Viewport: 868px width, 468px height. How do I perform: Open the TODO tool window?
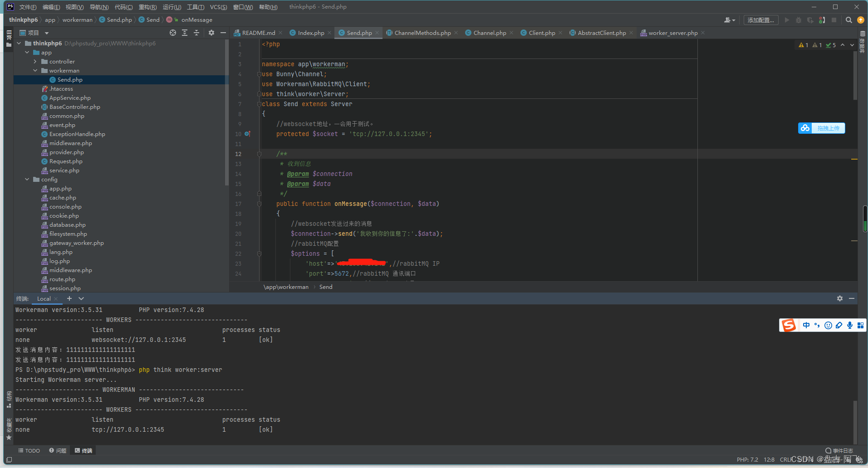coord(29,450)
